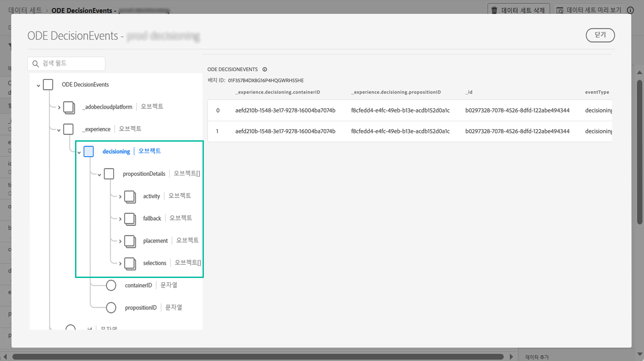Click the info icon at the top-right corner
Image resolution: width=644 pixels, height=361 pixels.
[x=630, y=10]
